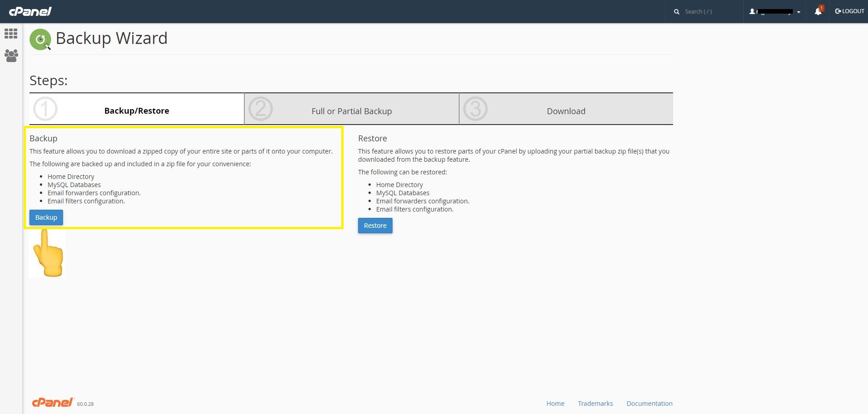Viewport: 868px width, 414px height.
Task: Click the user silhouette icon in header
Action: pyautogui.click(x=752, y=12)
